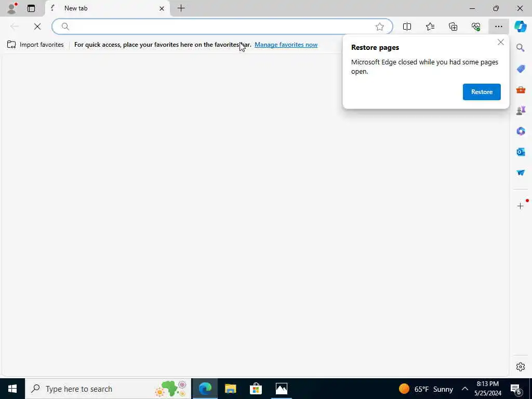Open the Edge profile avatar menu
The height and width of the screenshot is (399, 532).
[x=11, y=8]
